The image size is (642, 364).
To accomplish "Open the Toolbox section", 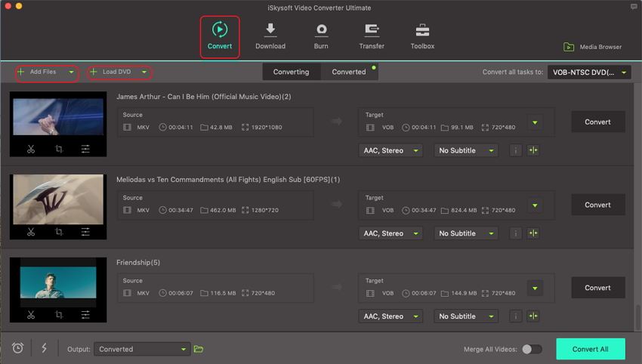I will click(422, 37).
